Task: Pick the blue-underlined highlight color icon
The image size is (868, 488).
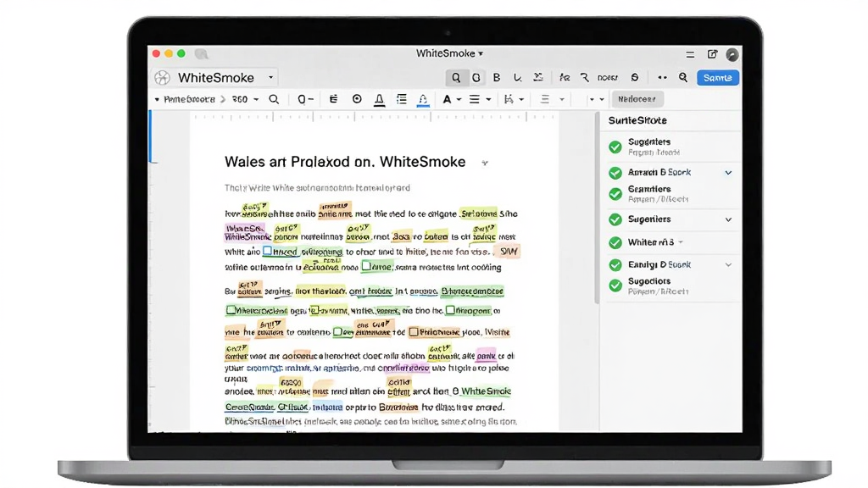Action: pyautogui.click(x=422, y=100)
